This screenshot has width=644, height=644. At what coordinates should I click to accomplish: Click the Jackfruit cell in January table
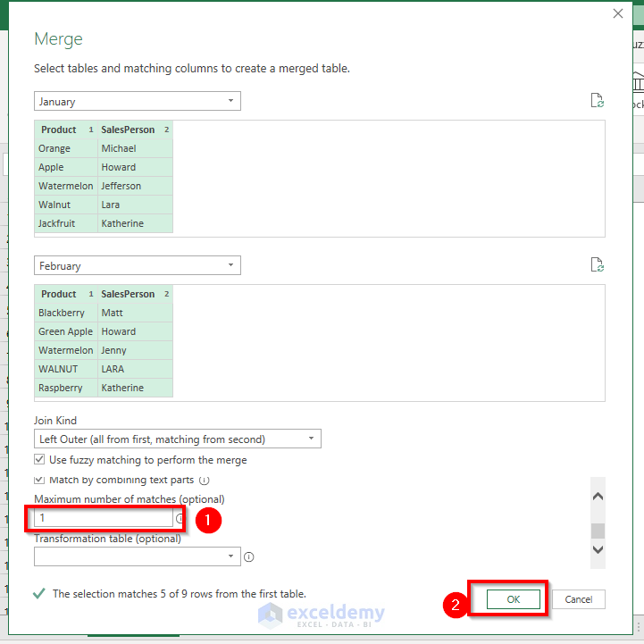pyautogui.click(x=66, y=223)
